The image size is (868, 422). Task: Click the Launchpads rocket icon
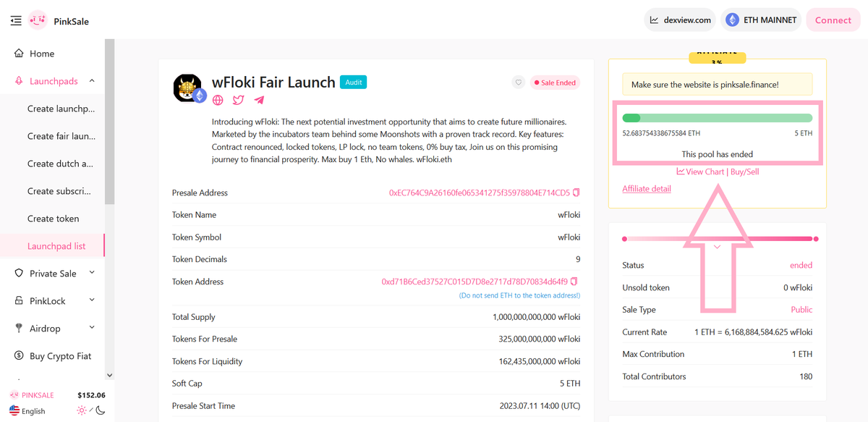[x=19, y=81]
